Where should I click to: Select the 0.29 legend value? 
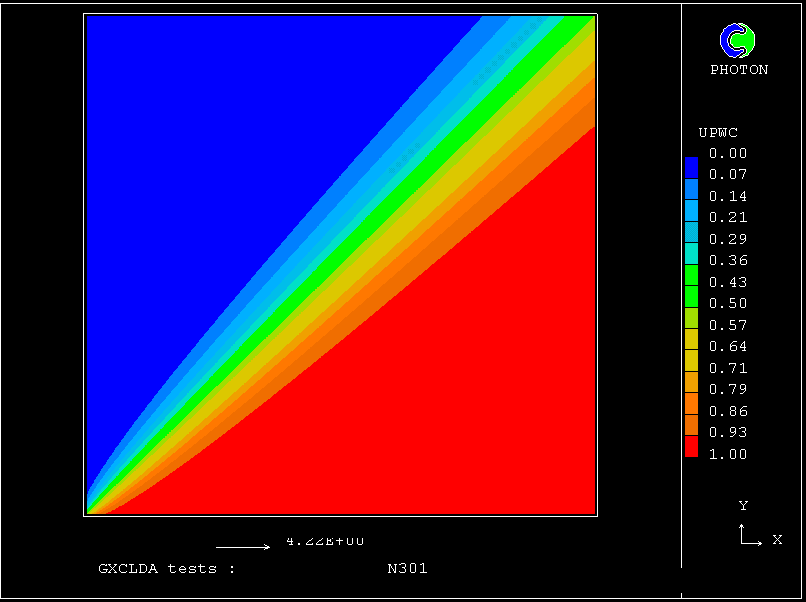[x=727, y=240]
